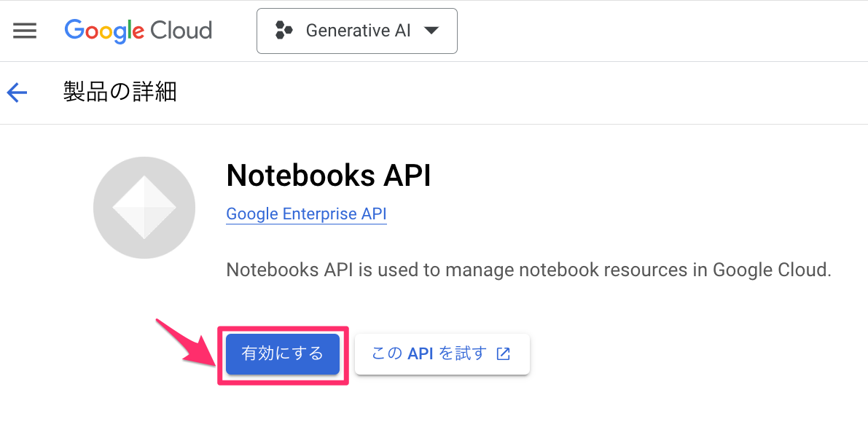868x438 pixels.
Task: Click the この API を試す button
Action: pyautogui.click(x=442, y=353)
